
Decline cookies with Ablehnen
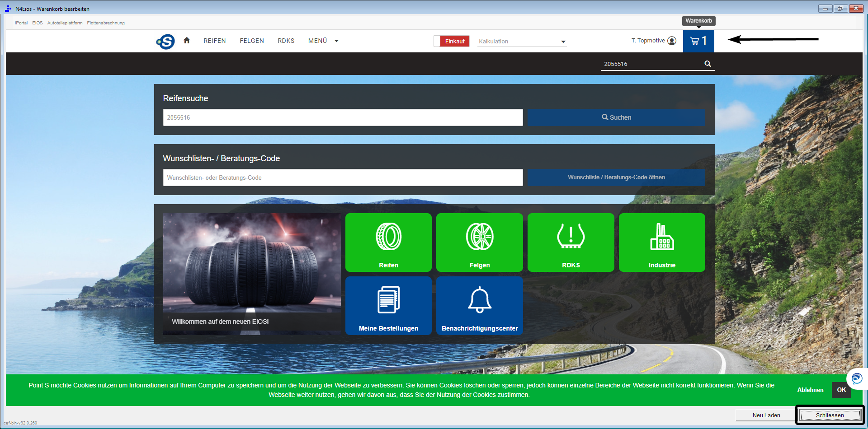pyautogui.click(x=810, y=390)
